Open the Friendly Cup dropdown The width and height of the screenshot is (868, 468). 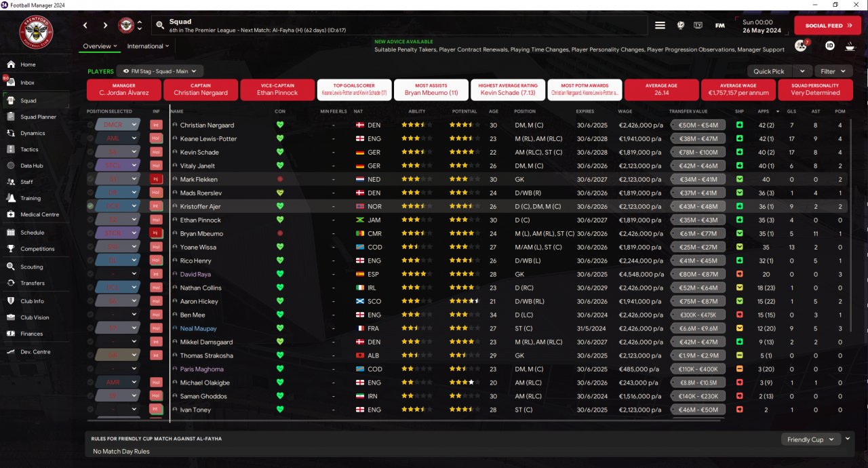(x=811, y=440)
